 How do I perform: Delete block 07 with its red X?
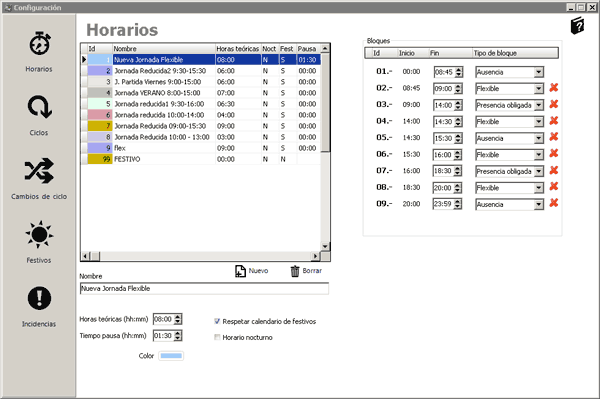point(553,171)
